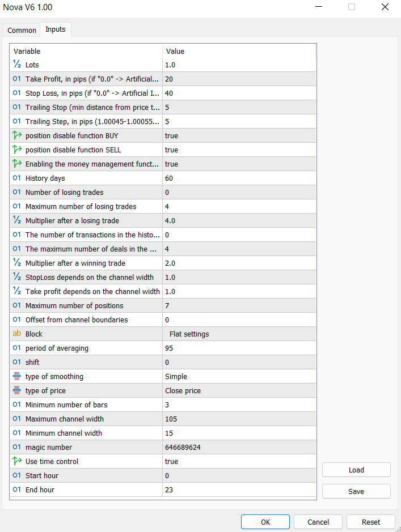The height and width of the screenshot is (532, 401).
Task: Click the 'ab' string icon beside Block
Action: tap(17, 334)
